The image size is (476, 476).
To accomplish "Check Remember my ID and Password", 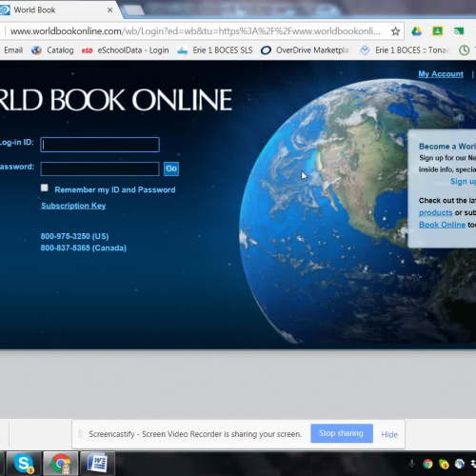I will (x=45, y=188).
